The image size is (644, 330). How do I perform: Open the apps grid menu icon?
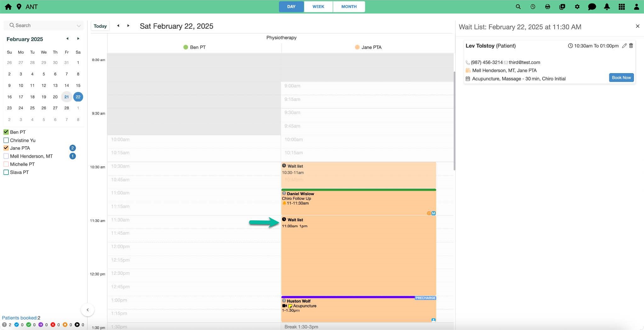click(622, 7)
